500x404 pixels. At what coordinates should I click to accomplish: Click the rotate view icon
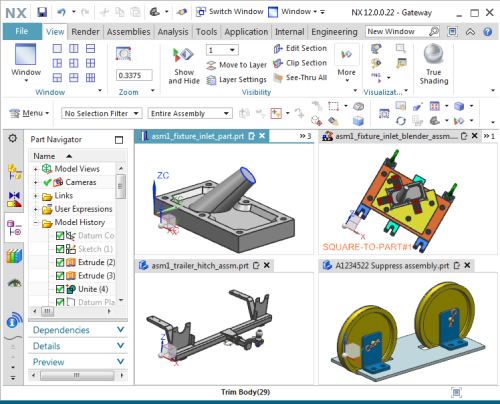tap(401, 121)
